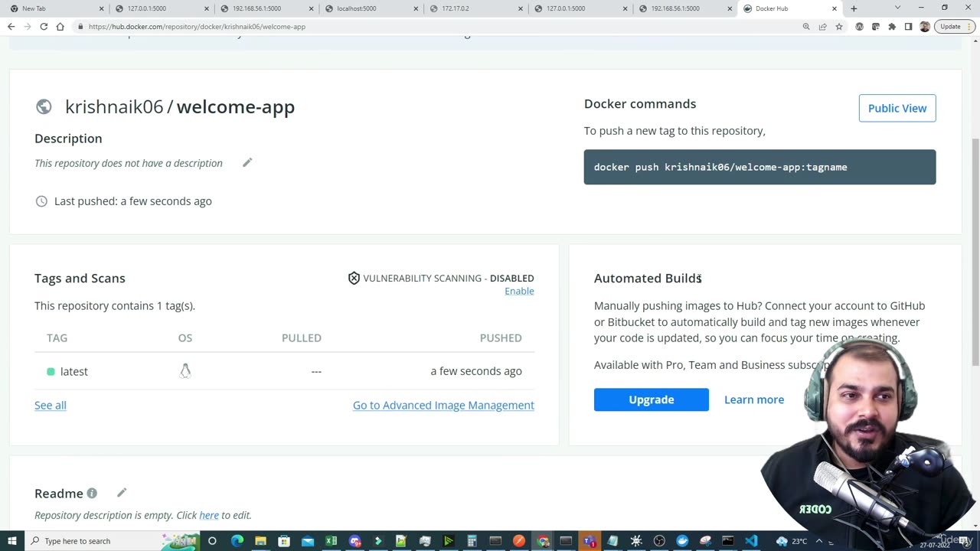980x551 pixels.
Task: Open the Learn more link
Action: pos(754,399)
